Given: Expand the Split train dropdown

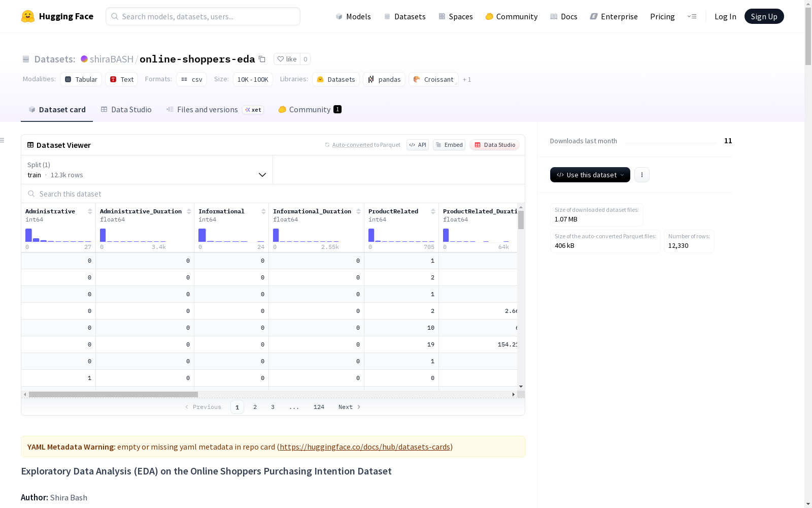Looking at the screenshot, I should 147,170.
